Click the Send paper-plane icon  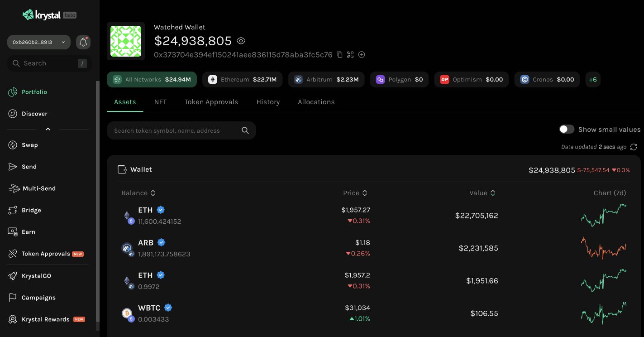click(x=13, y=167)
